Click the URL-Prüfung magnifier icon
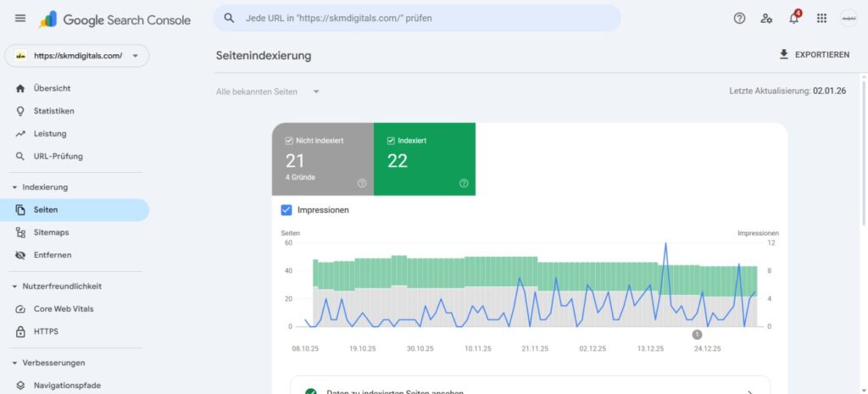The height and width of the screenshot is (394, 868). (20, 157)
